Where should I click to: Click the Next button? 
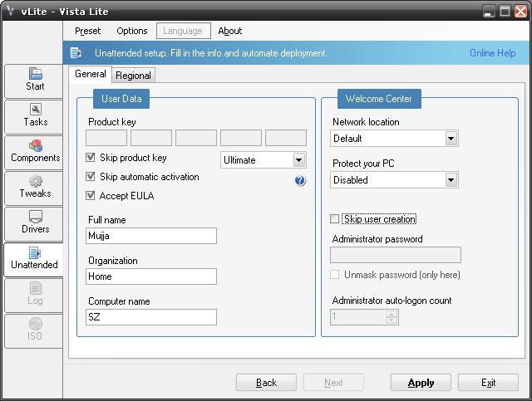click(x=333, y=383)
